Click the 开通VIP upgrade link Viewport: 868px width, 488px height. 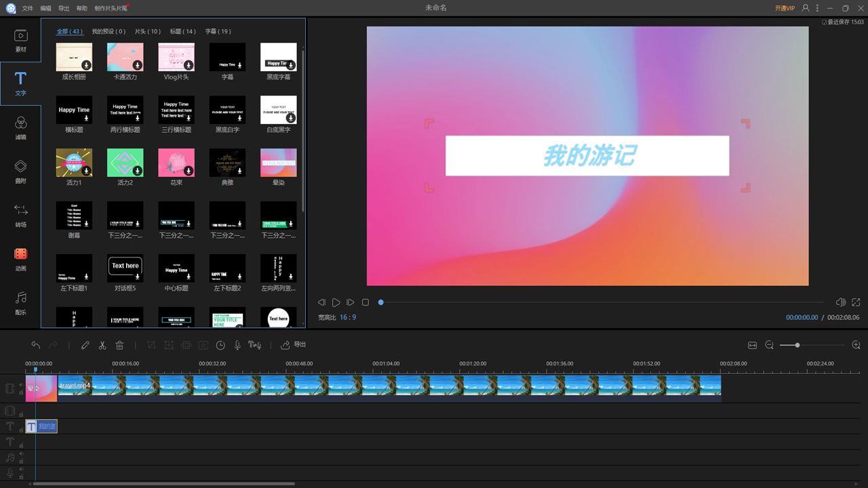pyautogui.click(x=785, y=7)
